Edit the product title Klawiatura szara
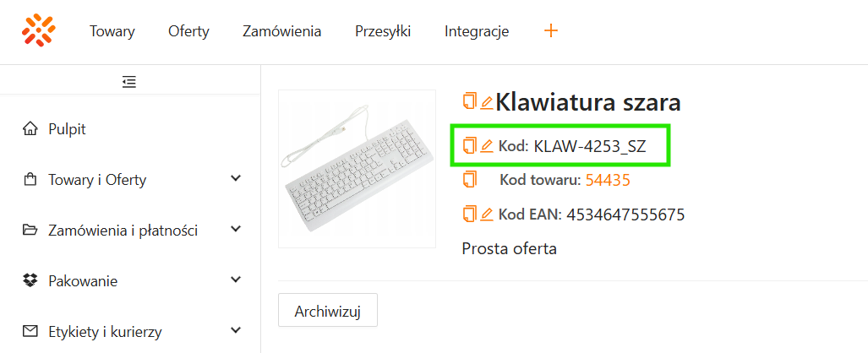 click(486, 103)
